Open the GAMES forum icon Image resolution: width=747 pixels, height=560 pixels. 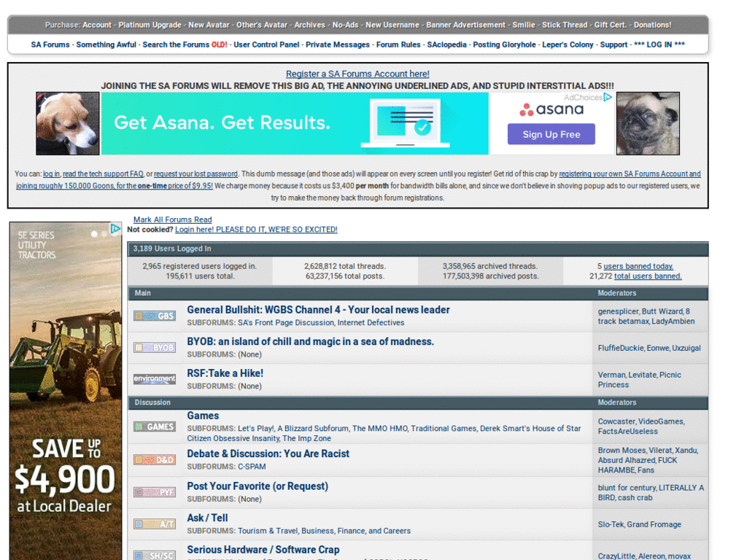[155, 427]
